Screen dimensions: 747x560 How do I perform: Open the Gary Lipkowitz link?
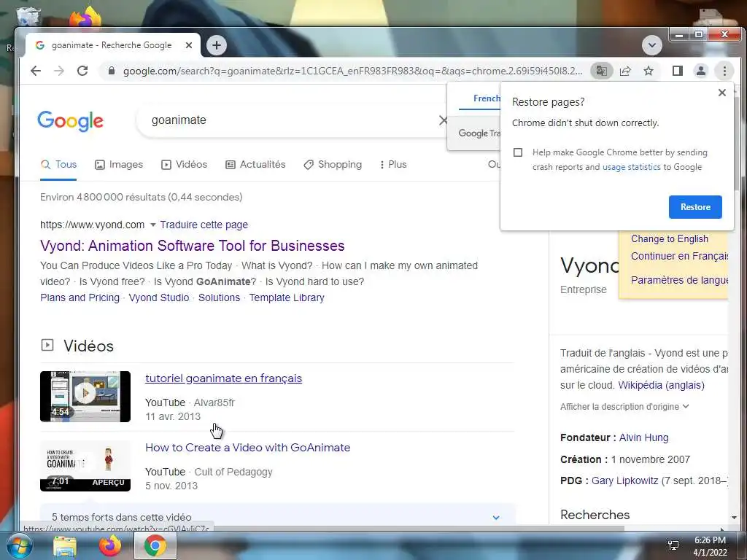[x=624, y=481]
